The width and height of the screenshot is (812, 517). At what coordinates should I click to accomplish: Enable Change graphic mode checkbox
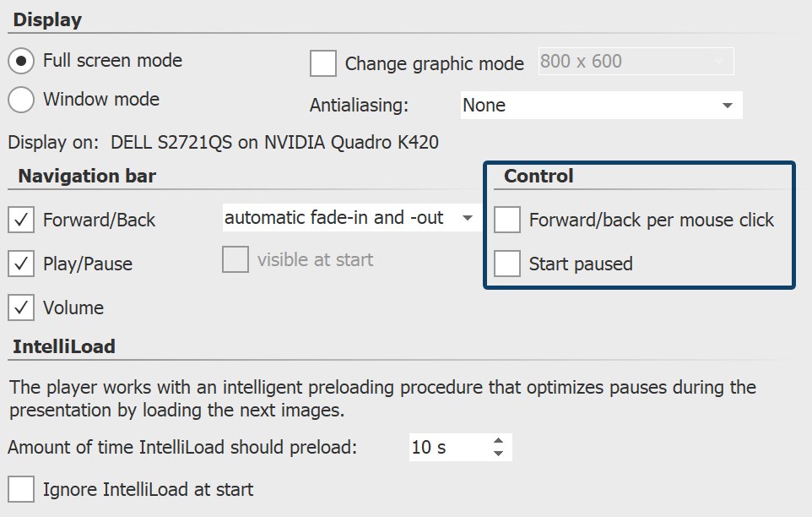coord(323,63)
